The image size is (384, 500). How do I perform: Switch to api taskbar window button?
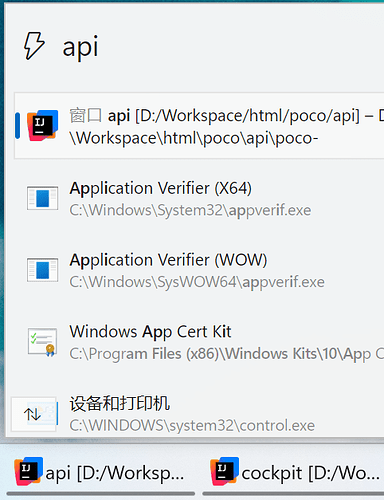tap(101, 473)
